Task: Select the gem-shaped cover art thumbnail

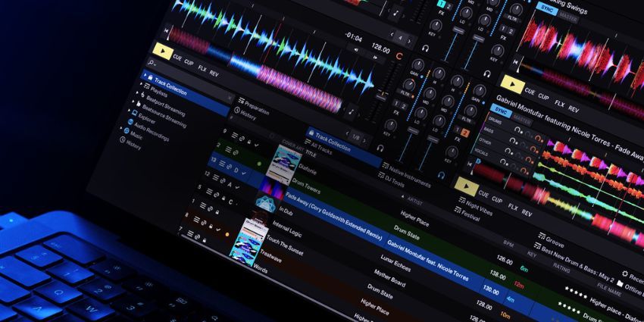Action: click(266, 203)
